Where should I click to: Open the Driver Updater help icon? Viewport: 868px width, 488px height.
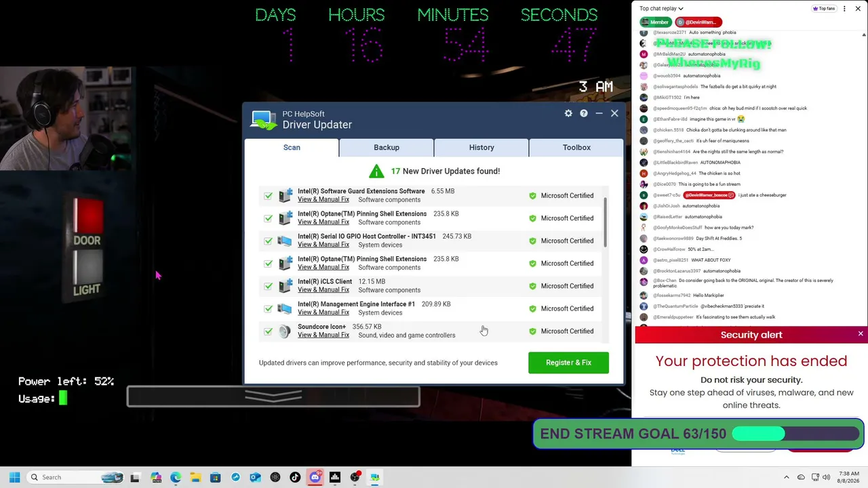tap(584, 113)
